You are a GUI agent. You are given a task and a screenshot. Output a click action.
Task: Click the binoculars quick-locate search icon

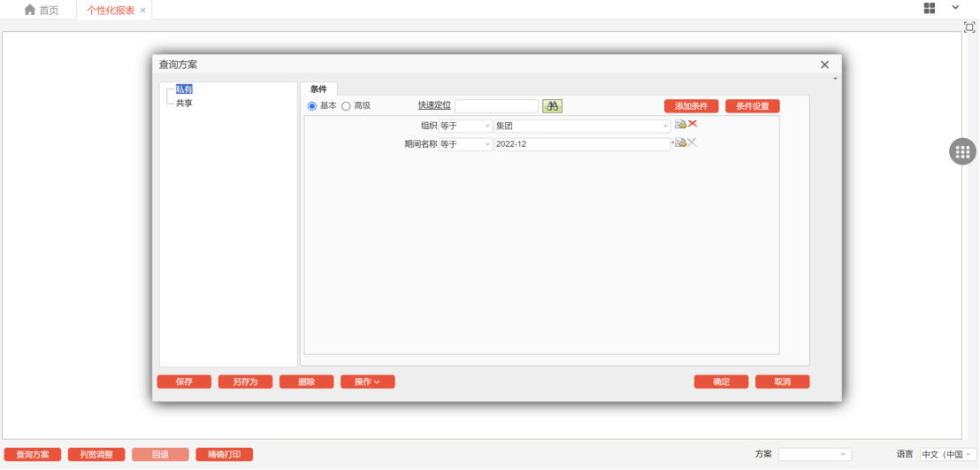tap(553, 105)
